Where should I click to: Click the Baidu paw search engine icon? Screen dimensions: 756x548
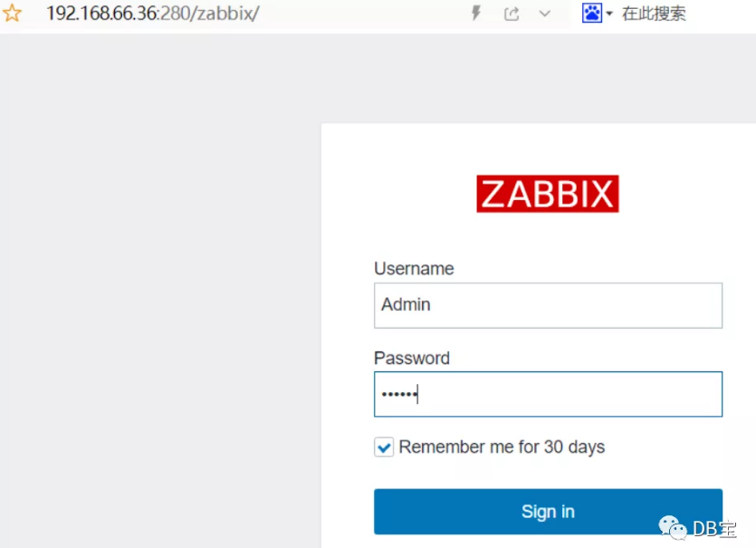pos(591,13)
